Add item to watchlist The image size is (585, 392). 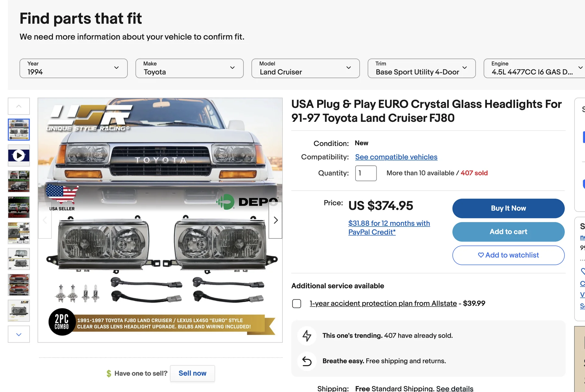click(x=508, y=255)
